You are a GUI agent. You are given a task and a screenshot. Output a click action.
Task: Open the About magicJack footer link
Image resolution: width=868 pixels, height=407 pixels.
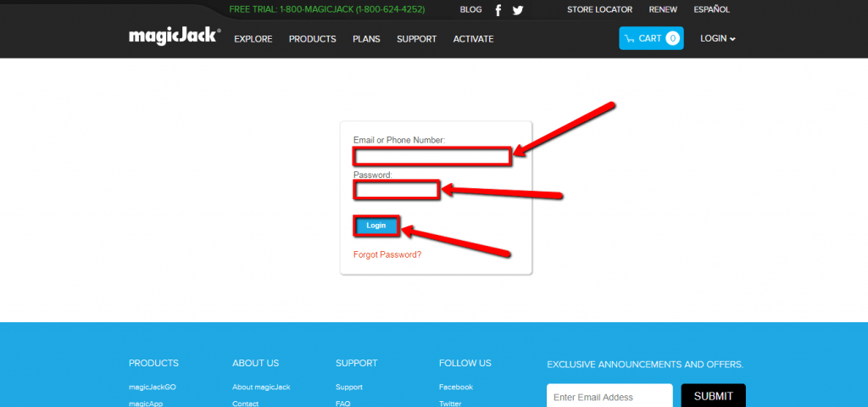click(261, 387)
